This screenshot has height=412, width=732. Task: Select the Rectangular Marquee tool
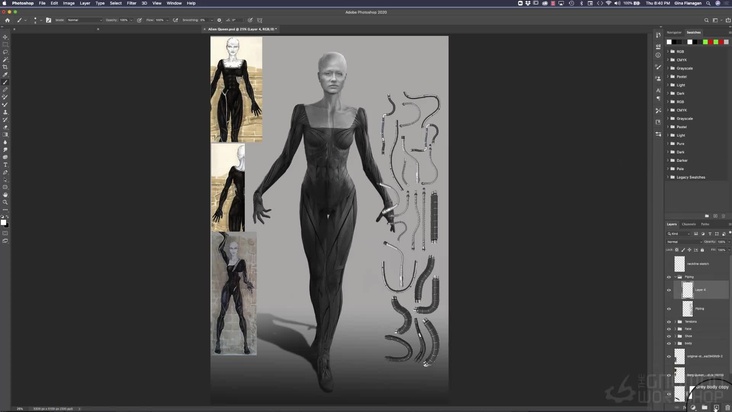(5, 44)
